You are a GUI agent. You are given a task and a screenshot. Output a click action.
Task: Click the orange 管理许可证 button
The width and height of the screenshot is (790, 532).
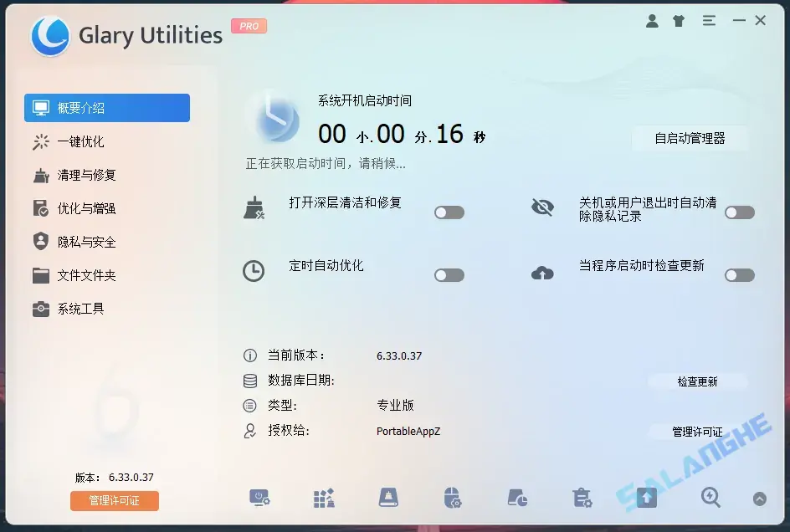[114, 501]
